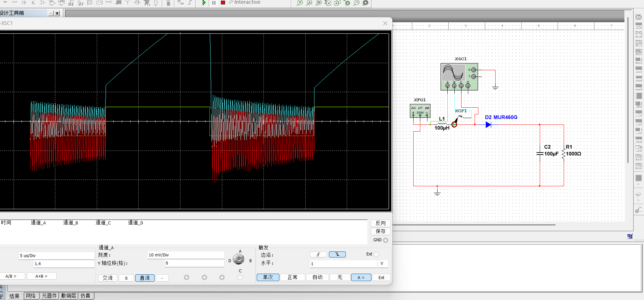Enable Ext trigger radio button
Screen dimensions: 644x300
tap(376, 254)
